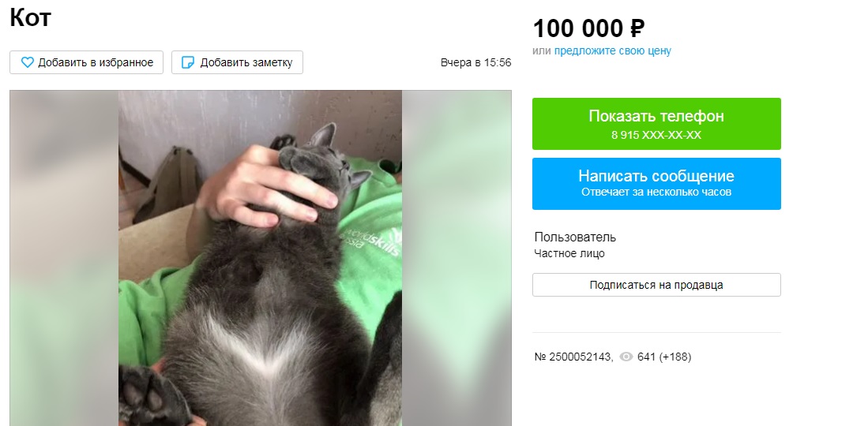The height and width of the screenshot is (426, 868).
Task: Click the Кот listing title
Action: click(x=30, y=17)
